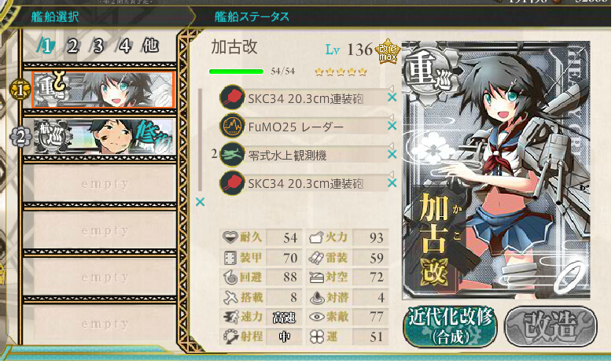Click the unequip-all X below the equipment bar

point(200,202)
